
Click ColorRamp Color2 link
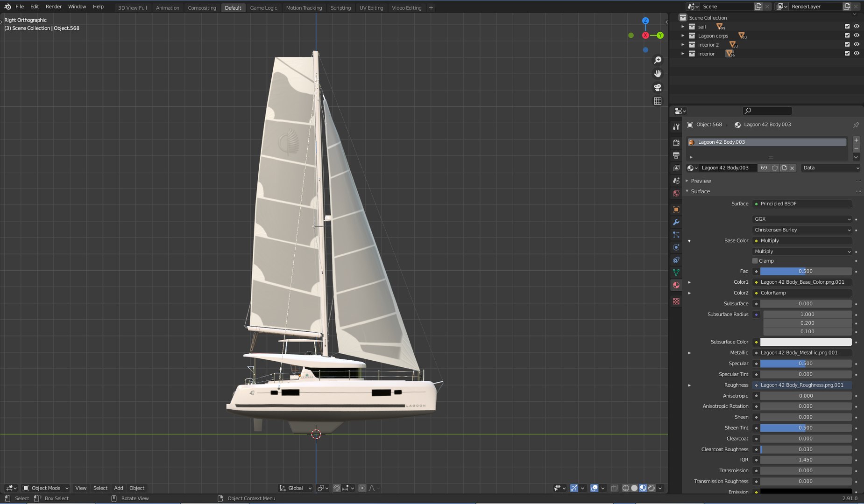coord(802,293)
